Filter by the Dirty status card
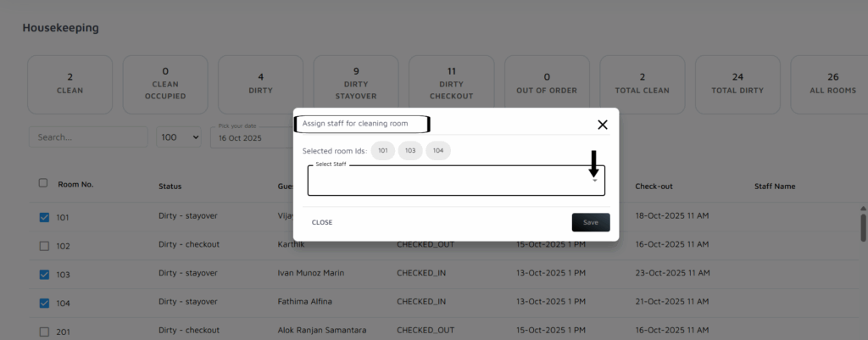The image size is (868, 340). point(260,84)
